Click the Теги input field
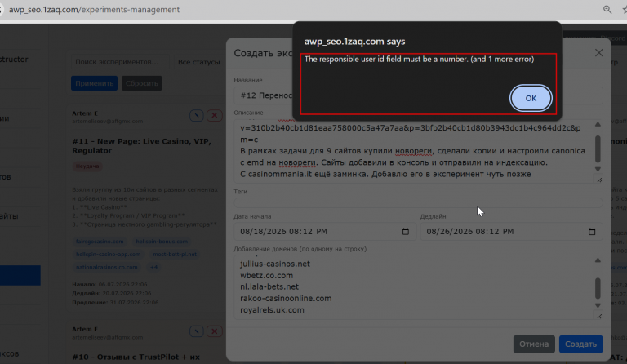 [418, 202]
